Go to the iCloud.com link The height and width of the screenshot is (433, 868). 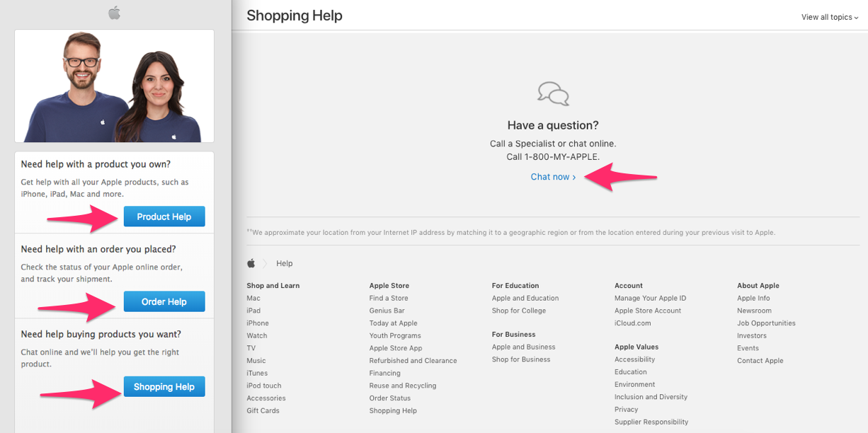632,323
